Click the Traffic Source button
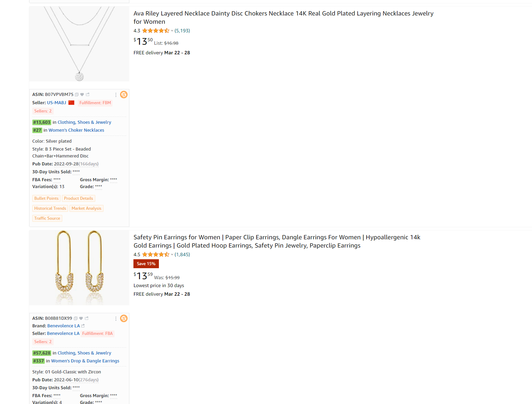The height and width of the screenshot is (404, 532). coord(47,218)
